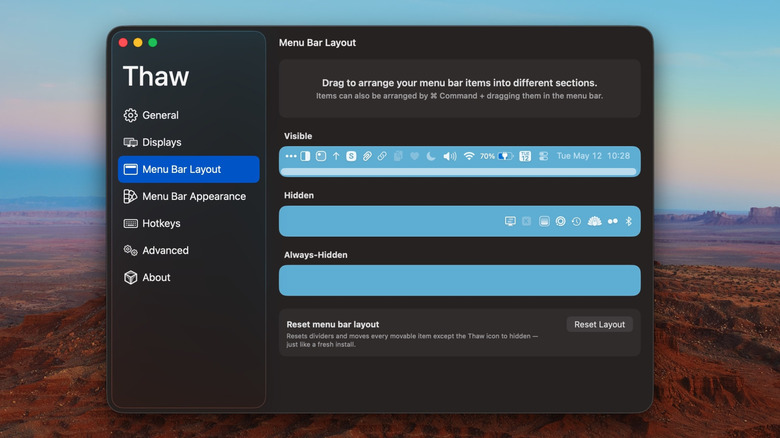Select the three-dots ellipsis item in Visible section
The width and height of the screenshot is (780, 438).
coord(291,156)
